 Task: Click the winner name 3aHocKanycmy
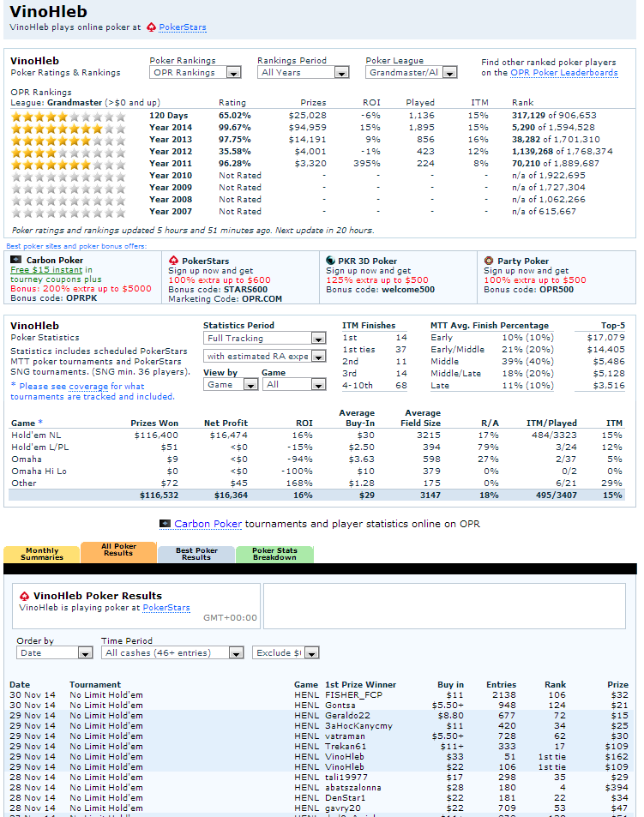click(x=358, y=726)
